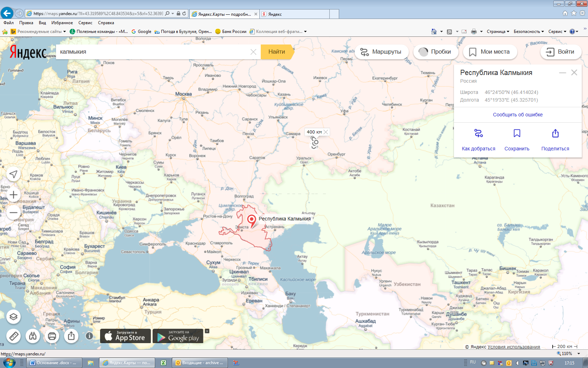The width and height of the screenshot is (588, 368).
Task: Open Условия использования link
Action: click(513, 347)
